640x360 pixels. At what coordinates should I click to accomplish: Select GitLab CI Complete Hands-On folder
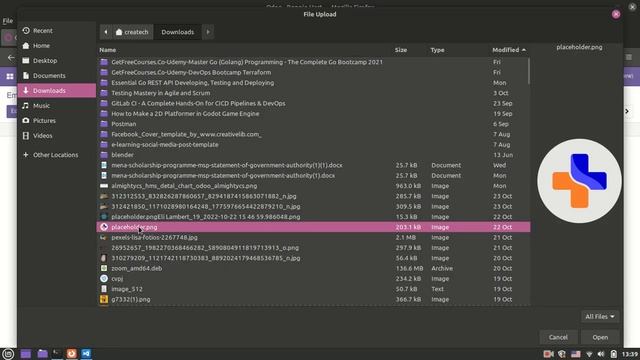(313, 103)
